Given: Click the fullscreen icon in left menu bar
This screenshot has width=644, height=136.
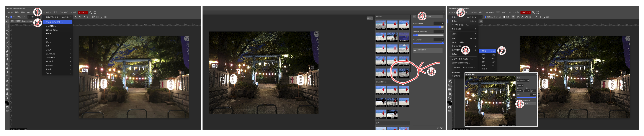Looking at the screenshot, I should pyautogui.click(x=95, y=13).
